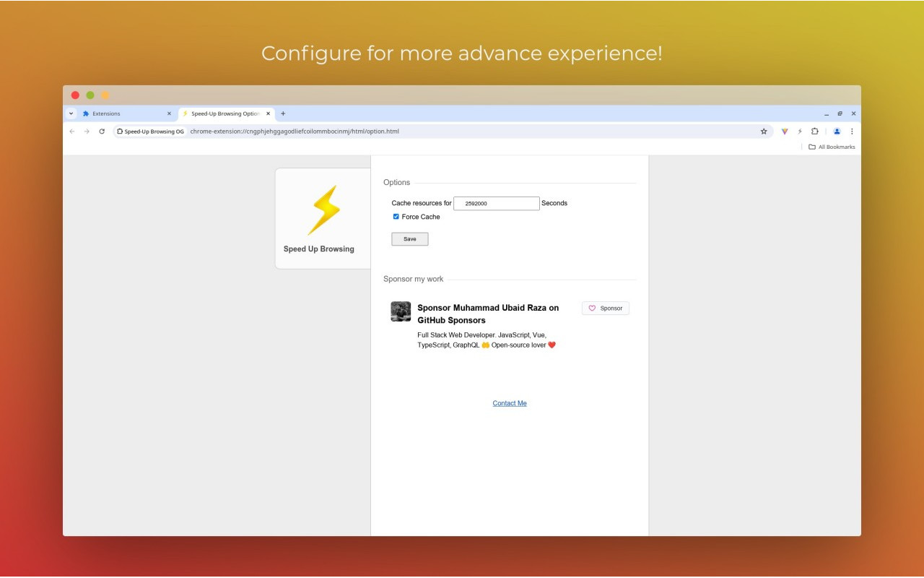Click the Speed-Up Browsing OG site info chip
924x578 pixels.
pyautogui.click(x=150, y=131)
